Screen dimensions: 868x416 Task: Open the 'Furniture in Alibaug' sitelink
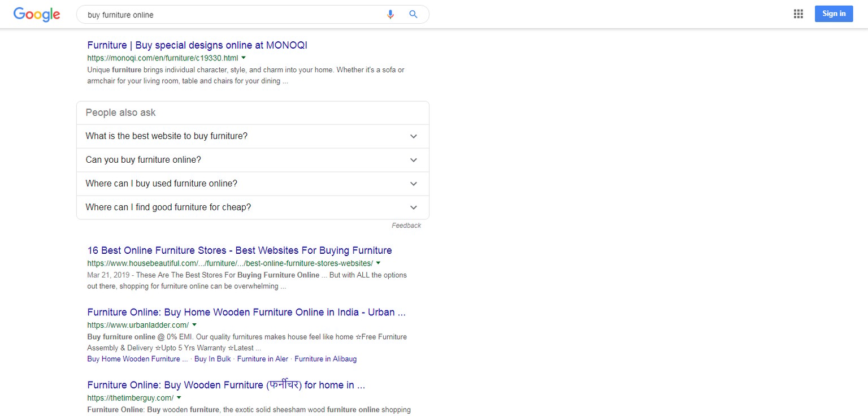coord(325,359)
